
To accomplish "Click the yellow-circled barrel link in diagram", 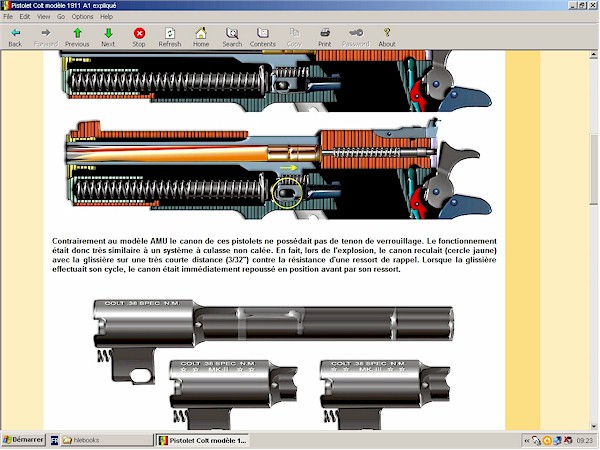I will tap(287, 193).
